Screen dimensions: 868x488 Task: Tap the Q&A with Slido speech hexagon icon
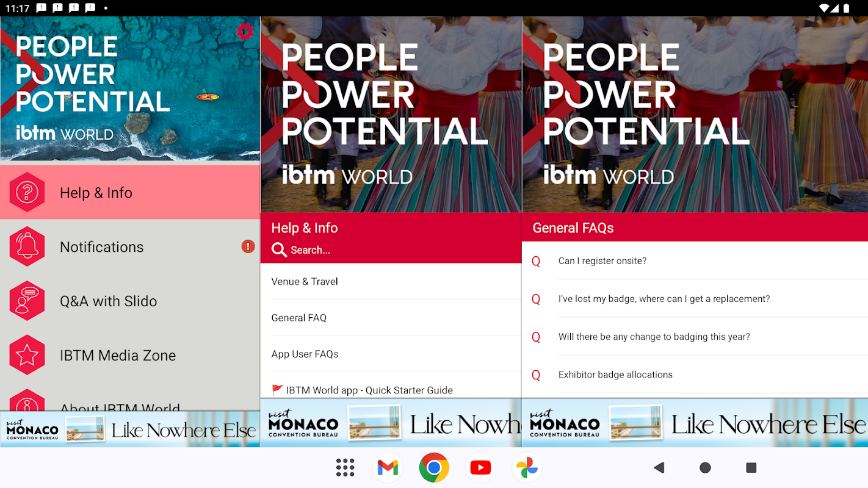[27, 301]
